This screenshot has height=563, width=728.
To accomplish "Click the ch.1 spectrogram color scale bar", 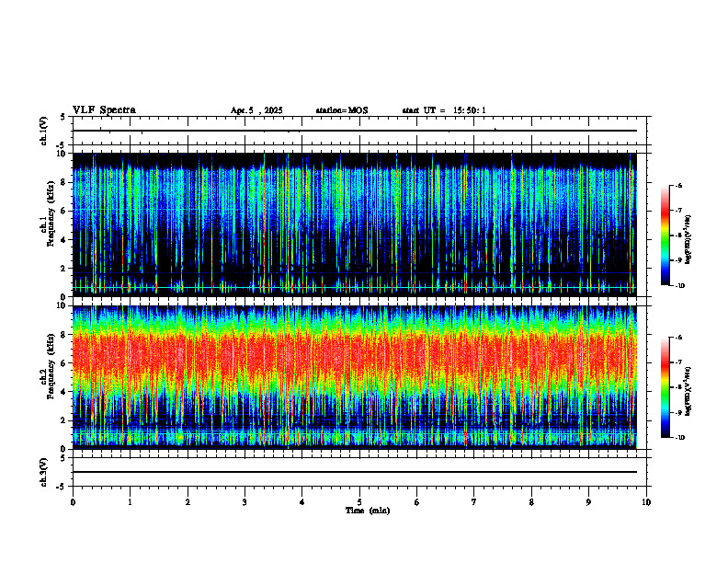I will click(x=665, y=236).
